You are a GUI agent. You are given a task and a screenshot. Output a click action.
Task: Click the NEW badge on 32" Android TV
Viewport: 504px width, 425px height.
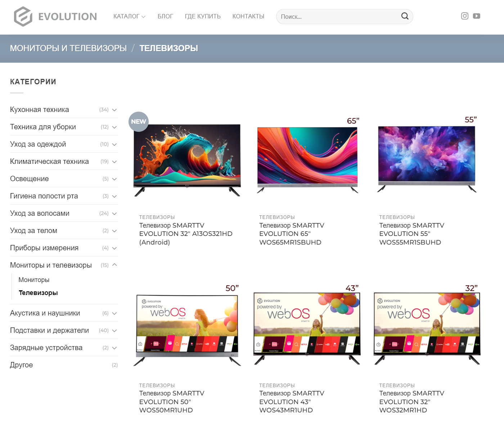[139, 122]
